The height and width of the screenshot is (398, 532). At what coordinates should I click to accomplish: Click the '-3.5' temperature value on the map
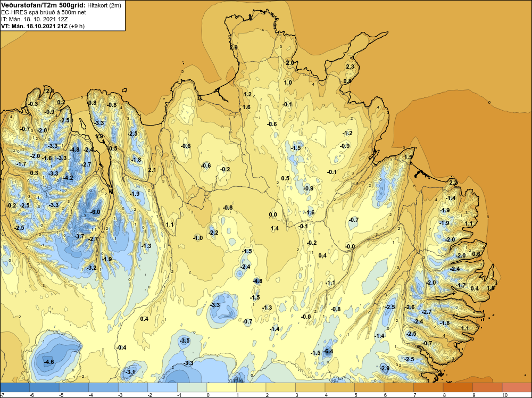coord(185,341)
